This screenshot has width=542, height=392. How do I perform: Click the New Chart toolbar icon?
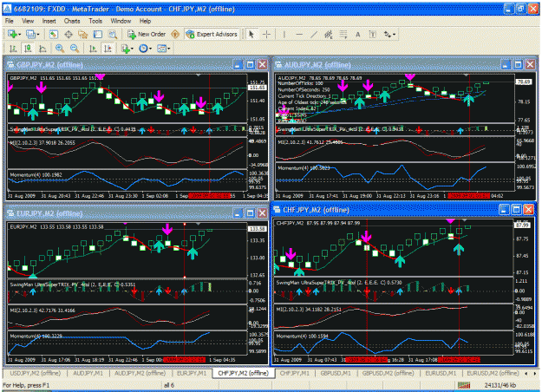click(12, 34)
